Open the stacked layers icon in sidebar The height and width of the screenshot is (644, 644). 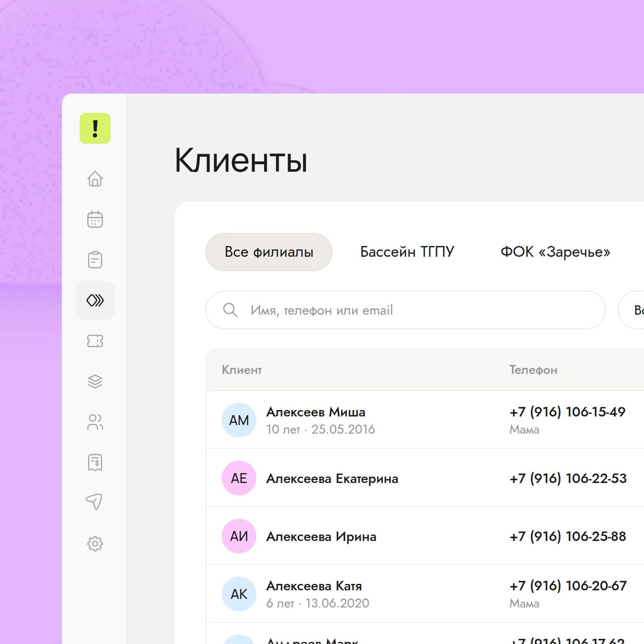click(x=95, y=381)
